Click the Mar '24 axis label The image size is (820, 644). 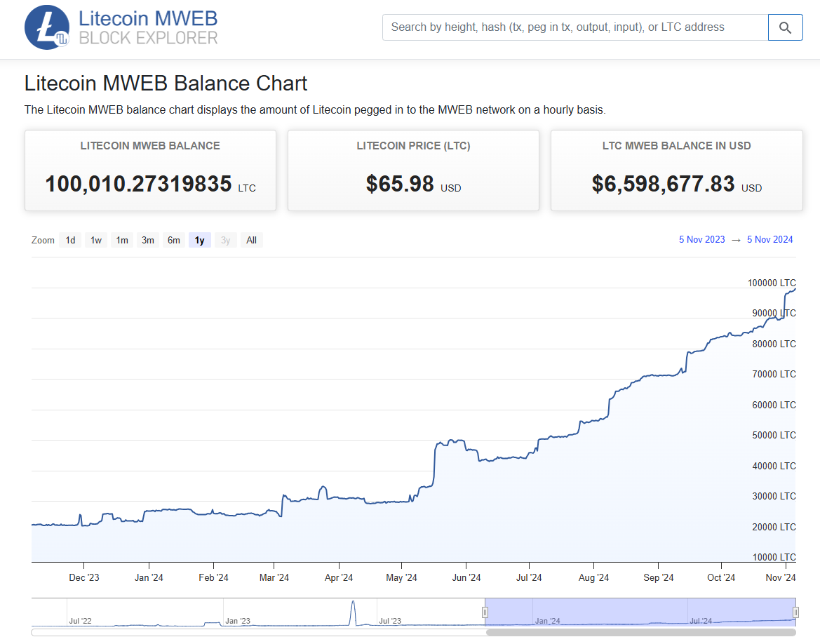tap(274, 577)
